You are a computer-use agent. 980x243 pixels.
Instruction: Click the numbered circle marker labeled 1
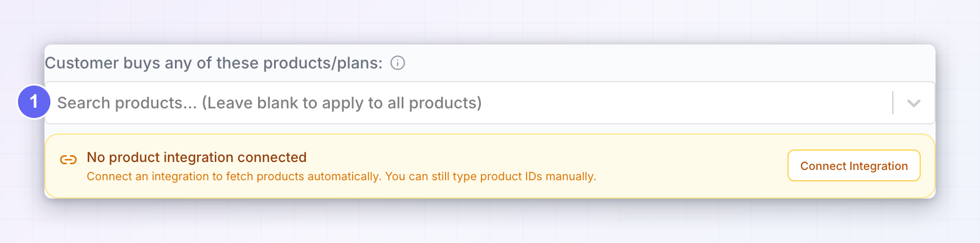[34, 102]
